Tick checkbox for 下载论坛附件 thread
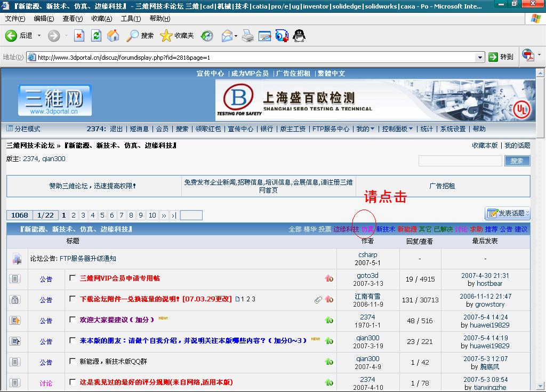546x392 pixels. click(x=73, y=299)
